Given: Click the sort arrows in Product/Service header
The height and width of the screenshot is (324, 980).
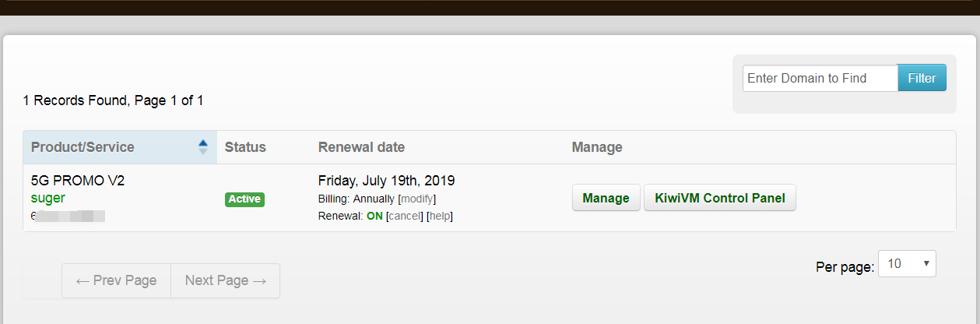Looking at the screenshot, I should click(x=203, y=147).
